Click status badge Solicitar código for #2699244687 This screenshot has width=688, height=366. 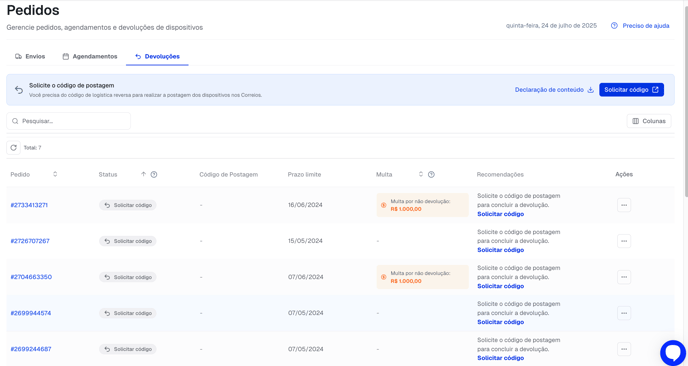coord(128,349)
